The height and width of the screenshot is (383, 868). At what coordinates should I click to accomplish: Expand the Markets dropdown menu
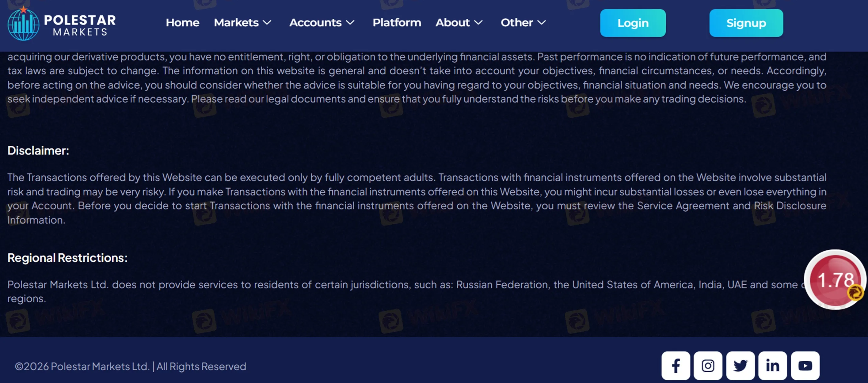[243, 23]
